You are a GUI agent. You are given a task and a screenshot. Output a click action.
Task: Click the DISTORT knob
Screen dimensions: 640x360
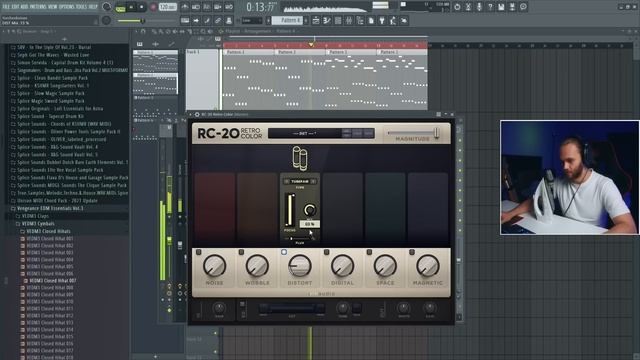pyautogui.click(x=300, y=266)
